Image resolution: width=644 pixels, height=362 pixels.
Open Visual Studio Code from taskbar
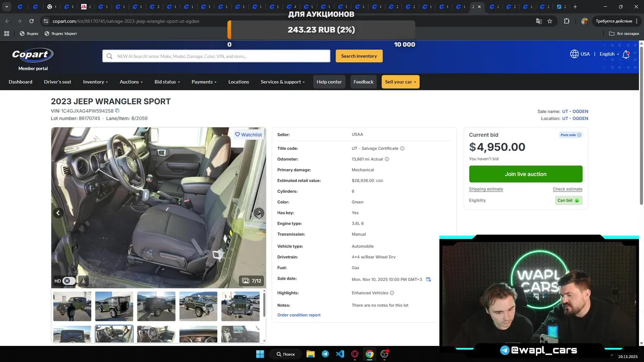[340, 354]
